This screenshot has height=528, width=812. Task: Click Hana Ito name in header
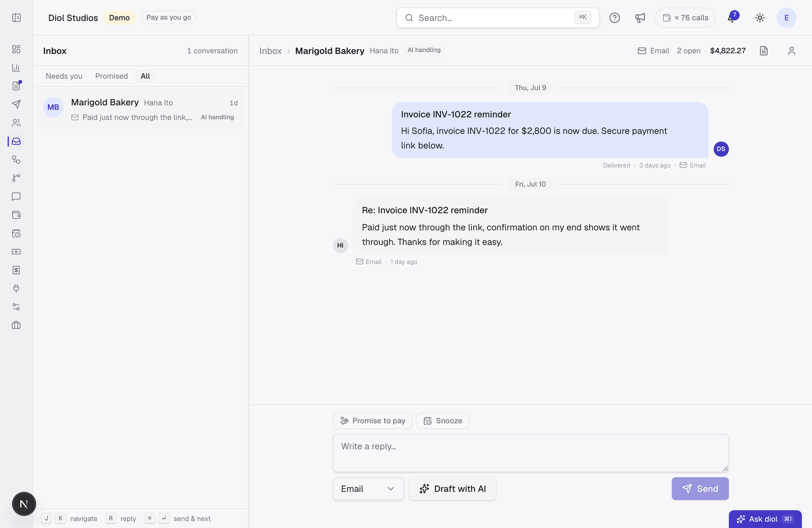tap(384, 51)
